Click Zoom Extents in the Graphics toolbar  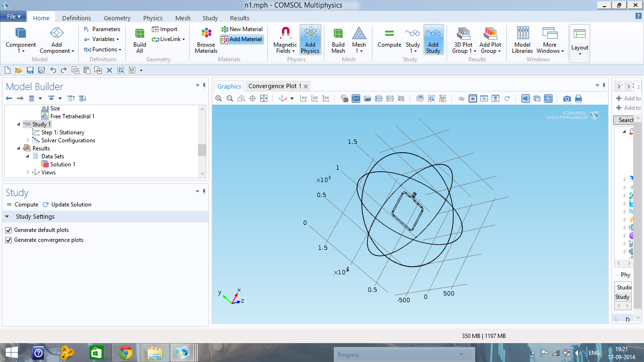tap(264, 99)
